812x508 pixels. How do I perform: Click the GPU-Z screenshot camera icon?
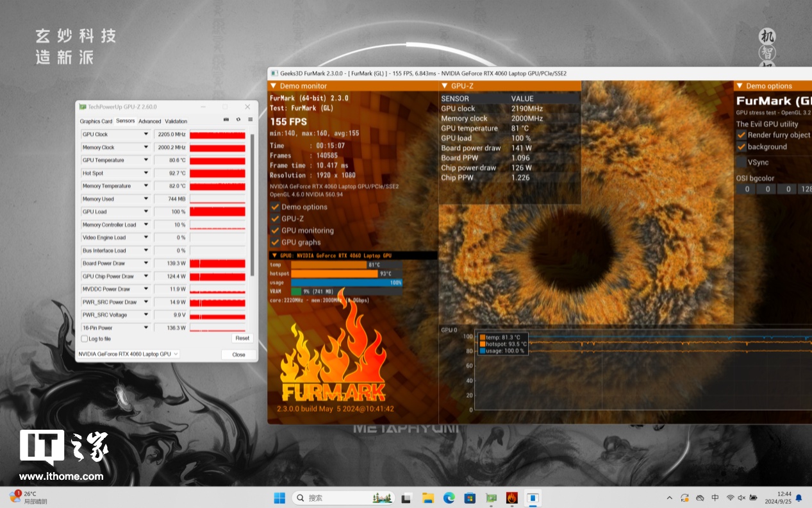pos(226,120)
